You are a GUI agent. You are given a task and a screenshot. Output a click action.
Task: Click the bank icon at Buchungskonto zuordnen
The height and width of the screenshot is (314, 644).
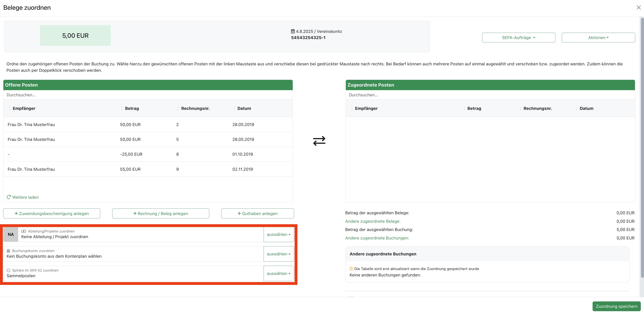point(8,251)
